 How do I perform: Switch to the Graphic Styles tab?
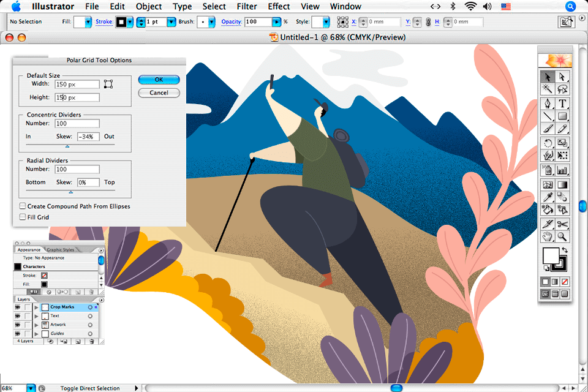click(x=61, y=249)
